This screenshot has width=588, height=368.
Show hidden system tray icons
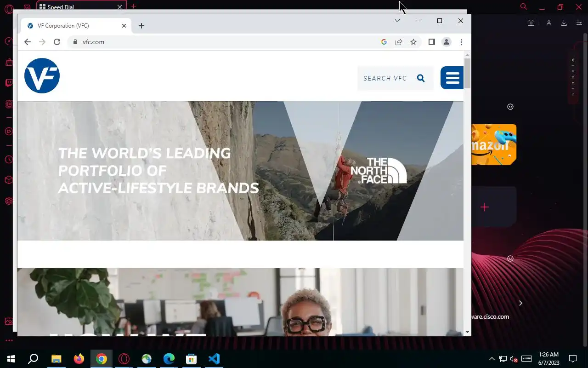click(492, 359)
